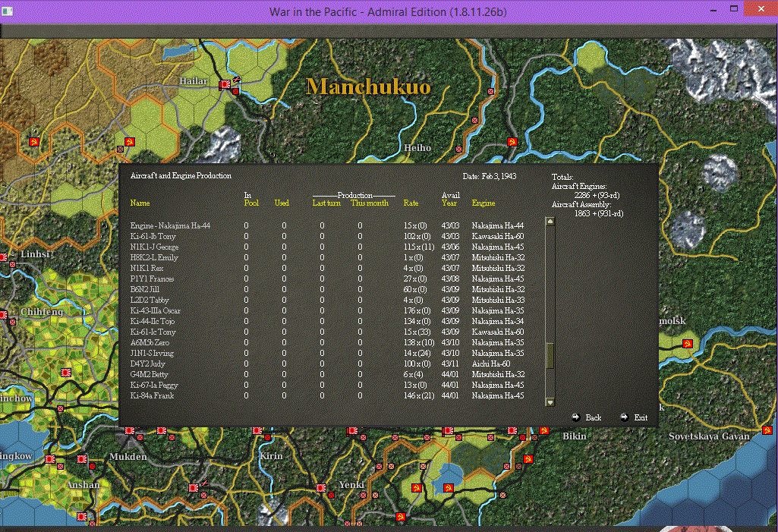Select the P1Y1 Frances row

[327, 279]
